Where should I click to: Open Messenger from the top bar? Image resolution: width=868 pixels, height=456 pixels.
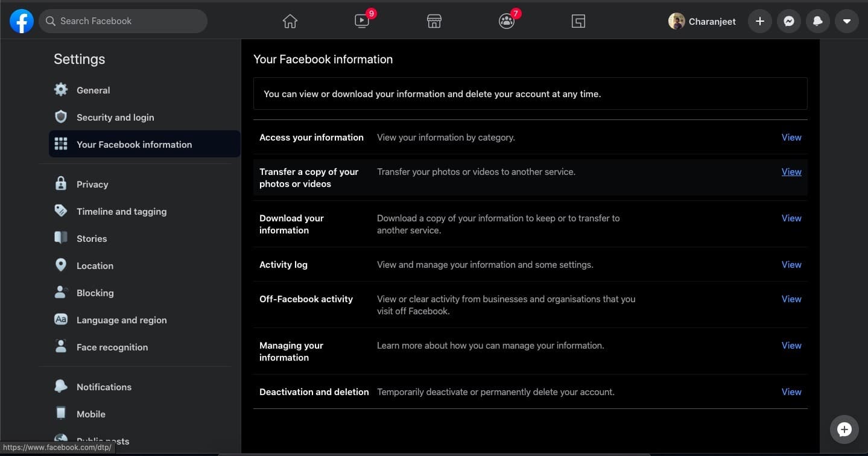(x=788, y=22)
